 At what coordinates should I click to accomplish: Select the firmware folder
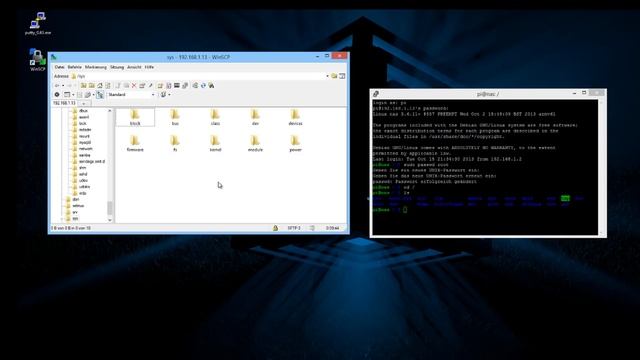[x=135, y=144]
